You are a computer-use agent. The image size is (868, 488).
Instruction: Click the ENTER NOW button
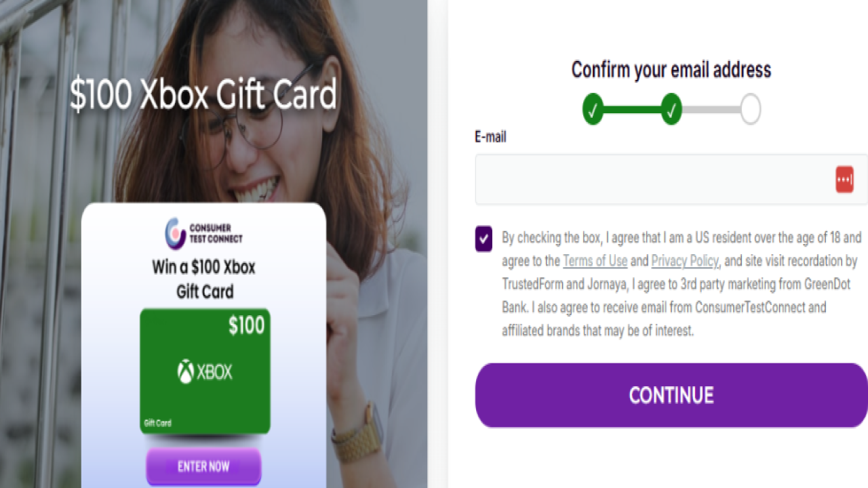pos(203,466)
